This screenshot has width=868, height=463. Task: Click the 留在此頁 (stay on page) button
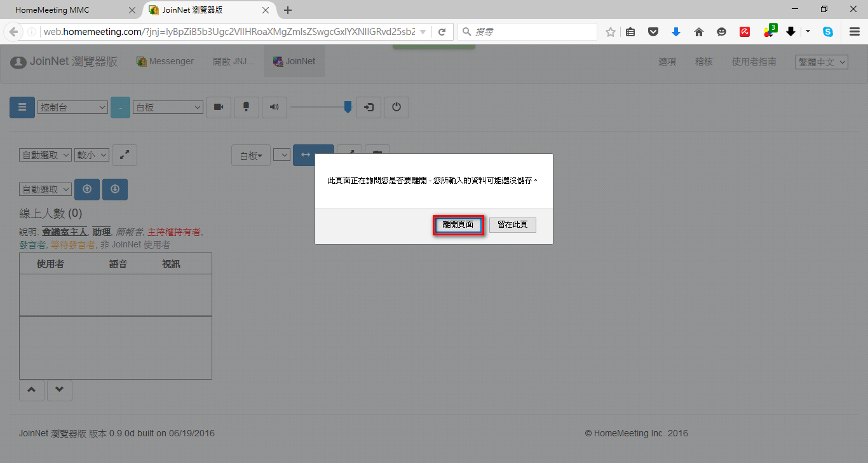tap(513, 225)
